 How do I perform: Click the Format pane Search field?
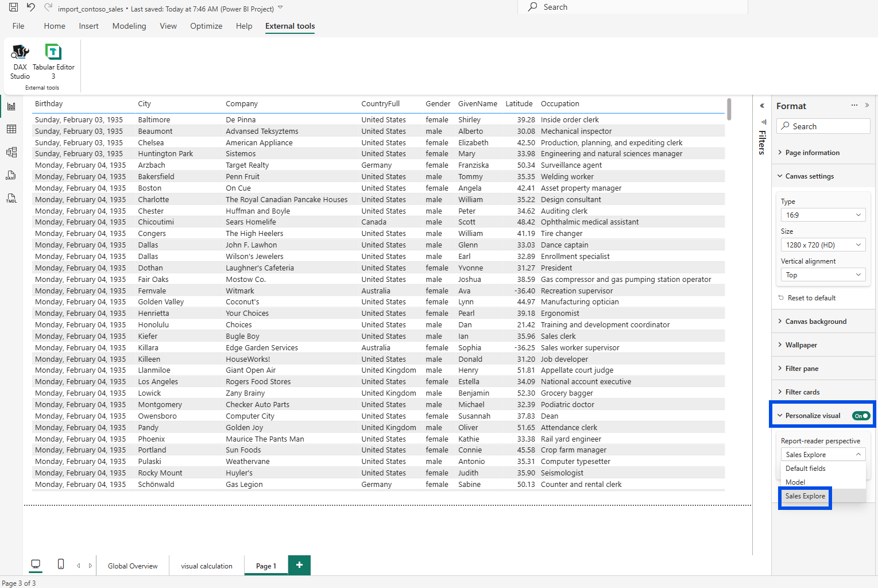click(823, 126)
